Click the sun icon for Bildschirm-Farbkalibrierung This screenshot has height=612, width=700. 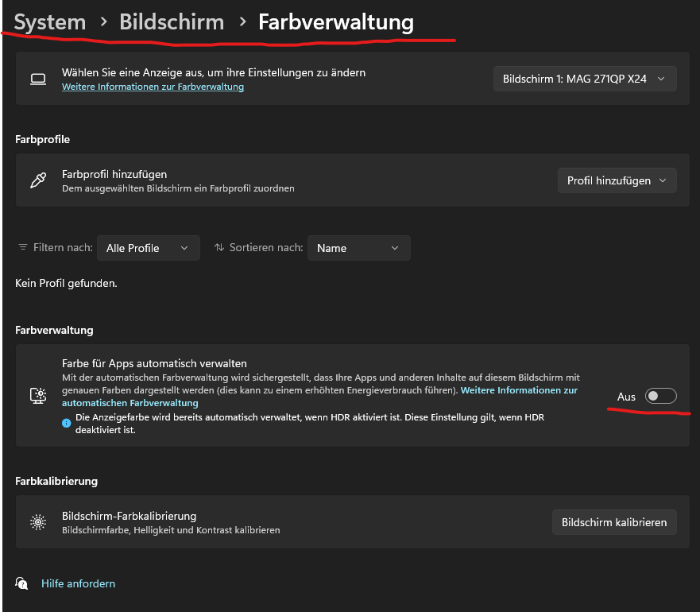point(38,521)
